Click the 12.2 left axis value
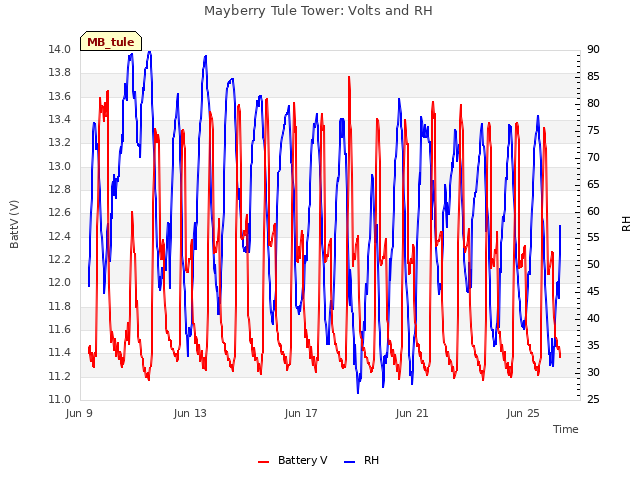The image size is (640, 480). (x=60, y=259)
